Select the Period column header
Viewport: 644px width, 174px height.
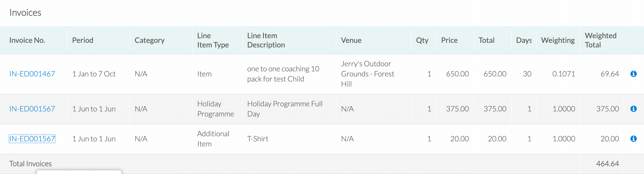[83, 40]
